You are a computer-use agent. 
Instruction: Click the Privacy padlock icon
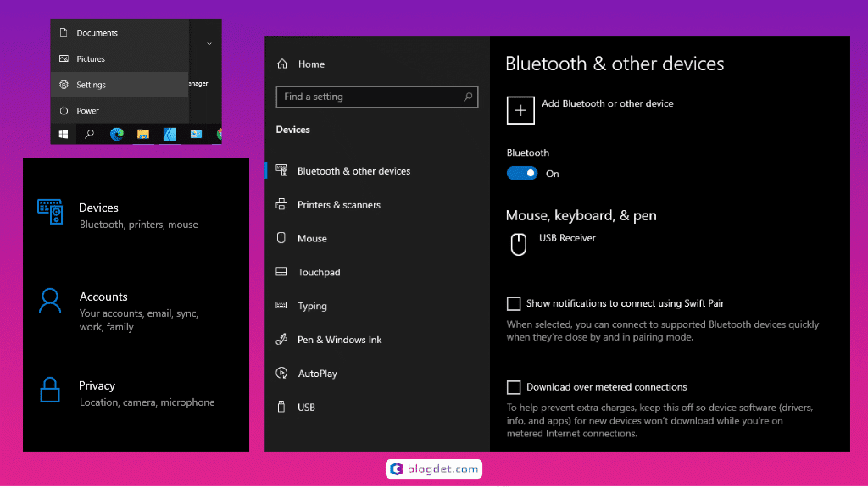pos(50,390)
